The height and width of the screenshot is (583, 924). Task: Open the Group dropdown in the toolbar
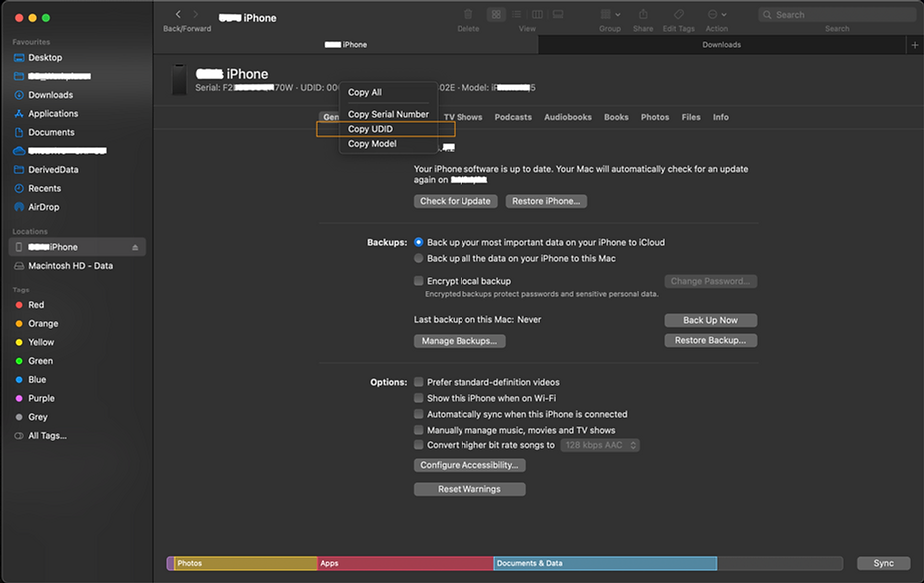pyautogui.click(x=605, y=14)
